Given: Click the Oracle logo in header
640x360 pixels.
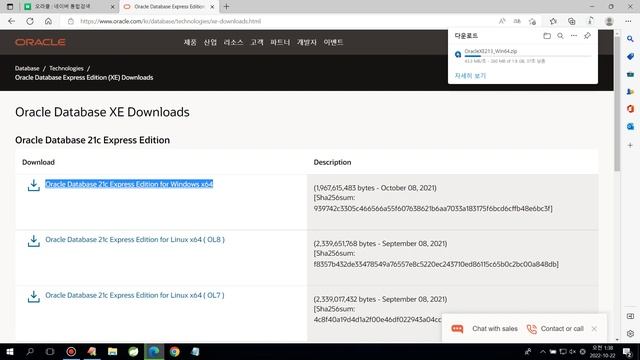Looking at the screenshot, I should tap(40, 42).
